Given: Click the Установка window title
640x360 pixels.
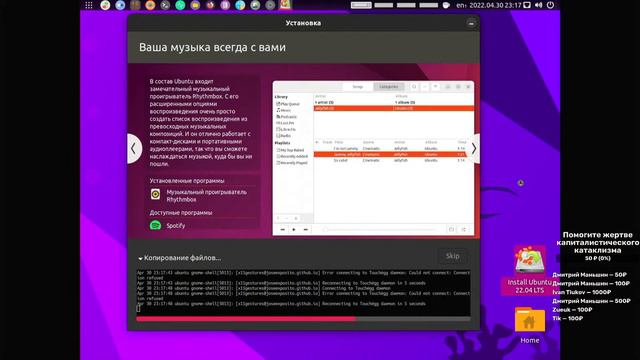Looking at the screenshot, I should [x=303, y=23].
